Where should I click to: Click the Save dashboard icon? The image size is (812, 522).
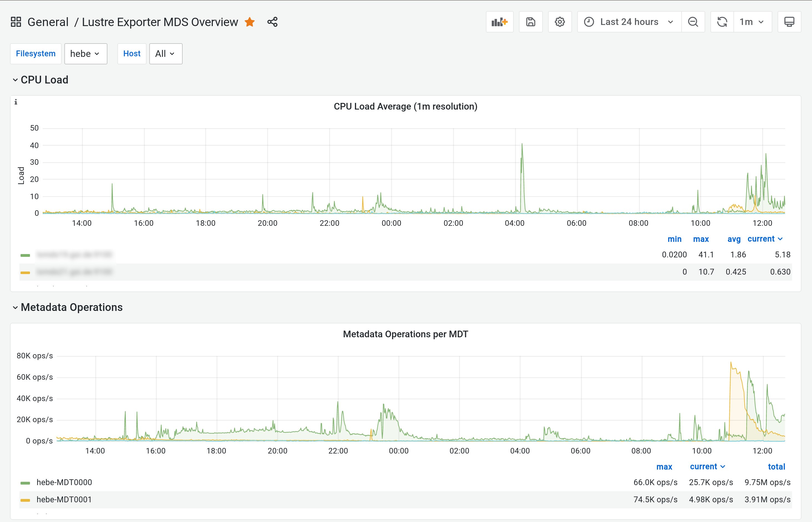coord(531,22)
